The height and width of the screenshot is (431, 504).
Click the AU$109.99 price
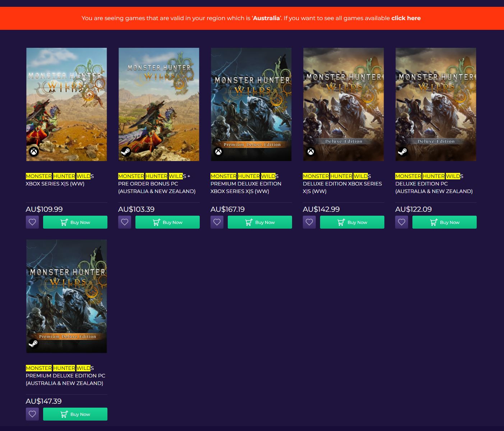coord(44,209)
